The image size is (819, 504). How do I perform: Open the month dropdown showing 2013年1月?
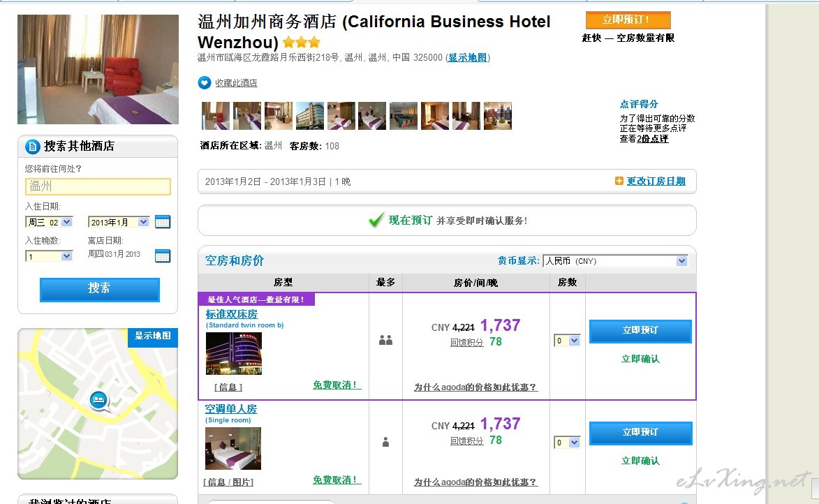pyautogui.click(x=119, y=222)
